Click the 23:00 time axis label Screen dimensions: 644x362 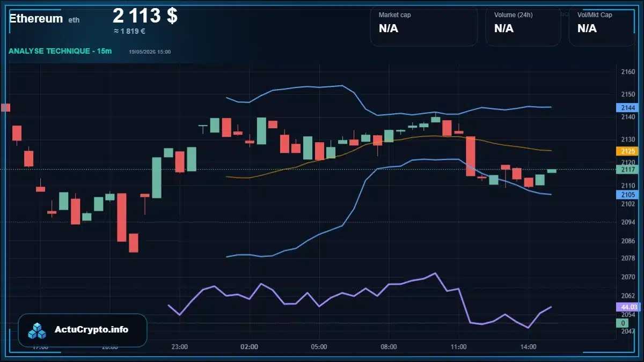pos(180,347)
